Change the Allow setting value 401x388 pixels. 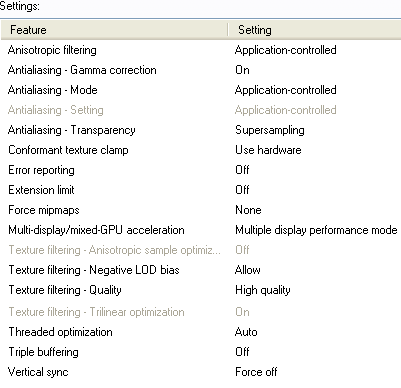tap(248, 270)
